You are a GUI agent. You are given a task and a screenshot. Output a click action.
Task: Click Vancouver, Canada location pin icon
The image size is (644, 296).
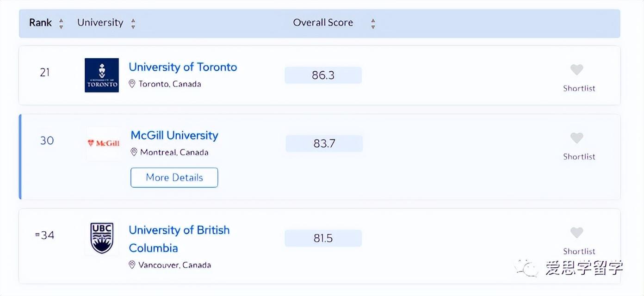(x=132, y=265)
